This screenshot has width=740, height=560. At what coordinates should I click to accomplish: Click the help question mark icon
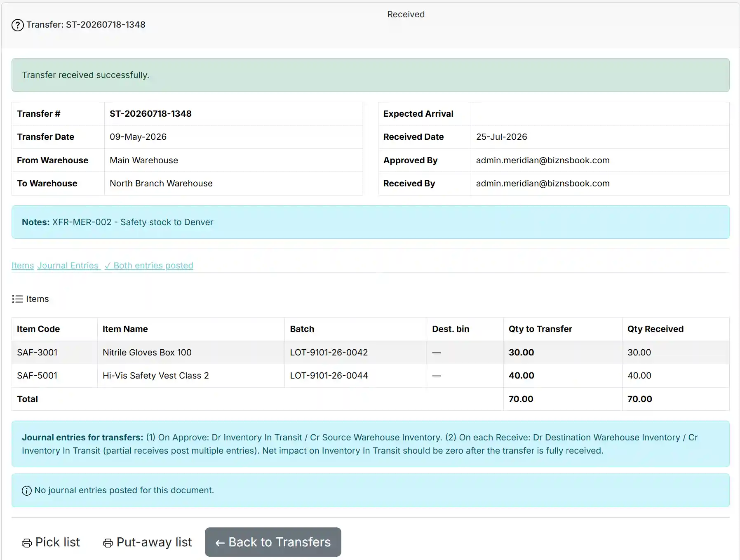tap(18, 25)
